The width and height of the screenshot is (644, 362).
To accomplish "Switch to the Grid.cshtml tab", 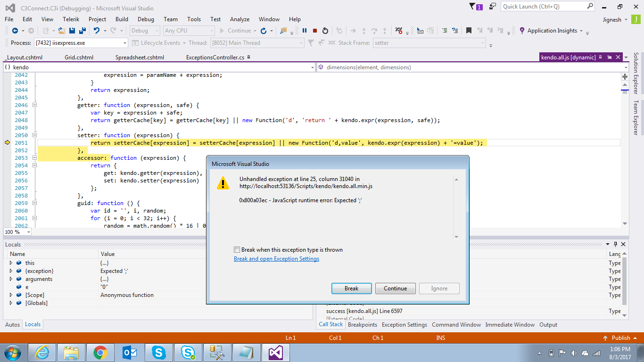I will coord(79,58).
